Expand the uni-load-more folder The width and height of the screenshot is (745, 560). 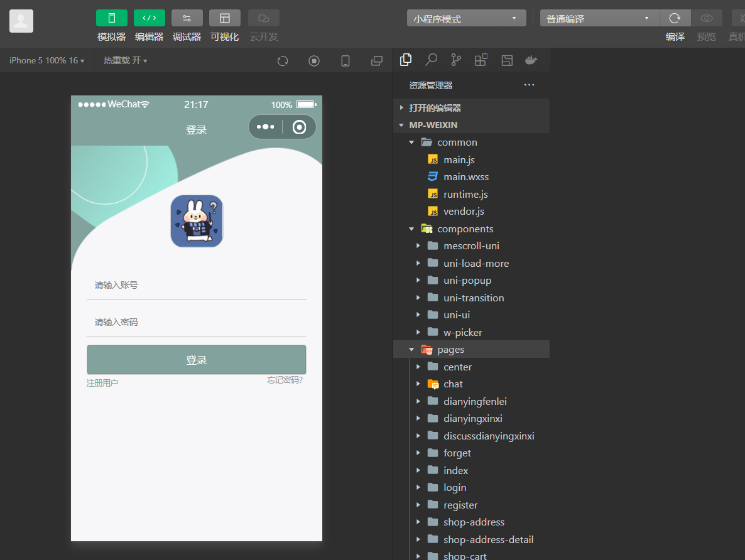pyautogui.click(x=471, y=263)
